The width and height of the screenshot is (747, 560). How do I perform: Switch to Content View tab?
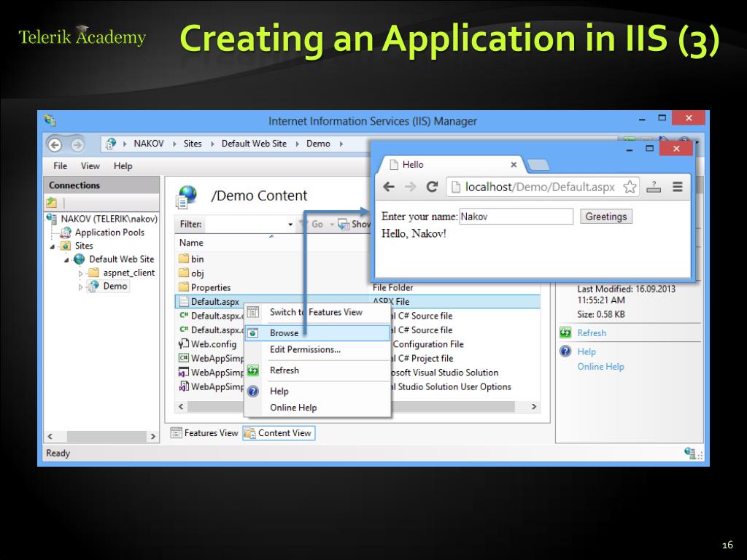tap(279, 433)
